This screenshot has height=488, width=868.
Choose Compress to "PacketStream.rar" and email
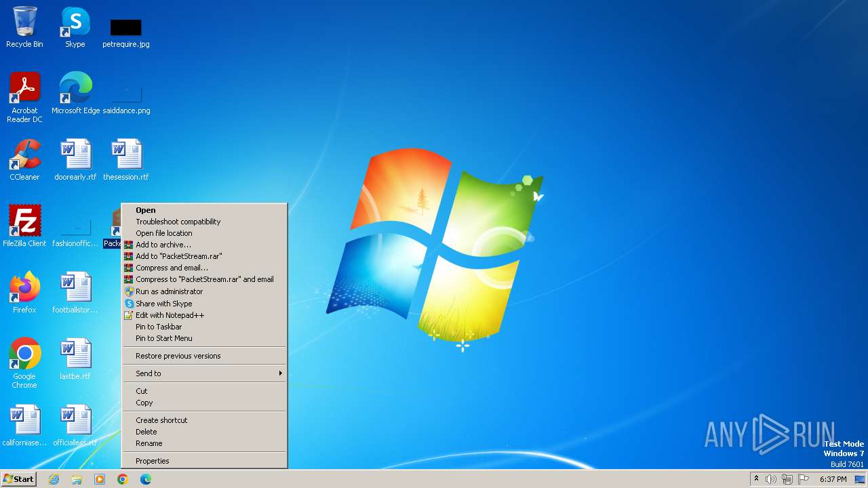click(x=204, y=279)
